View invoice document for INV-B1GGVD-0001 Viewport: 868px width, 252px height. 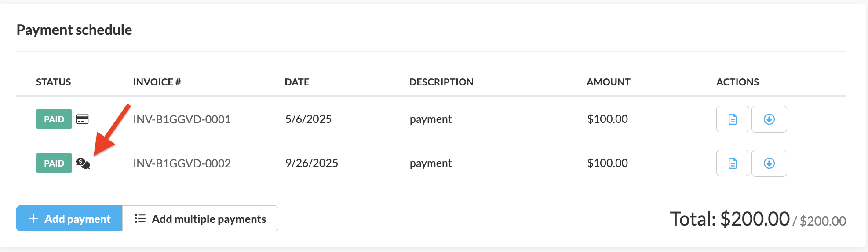point(732,119)
